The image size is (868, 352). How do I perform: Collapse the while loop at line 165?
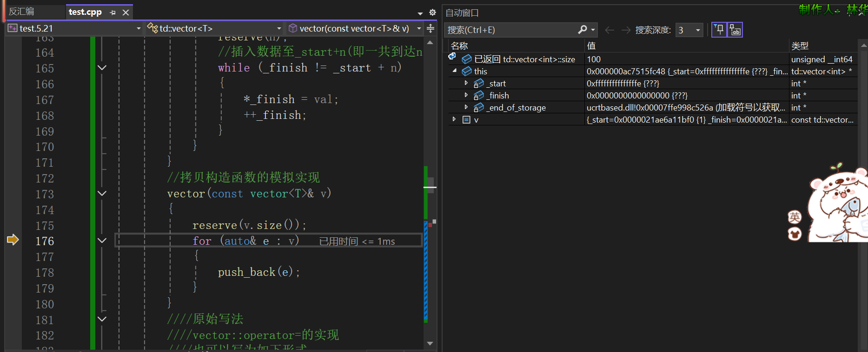click(102, 68)
